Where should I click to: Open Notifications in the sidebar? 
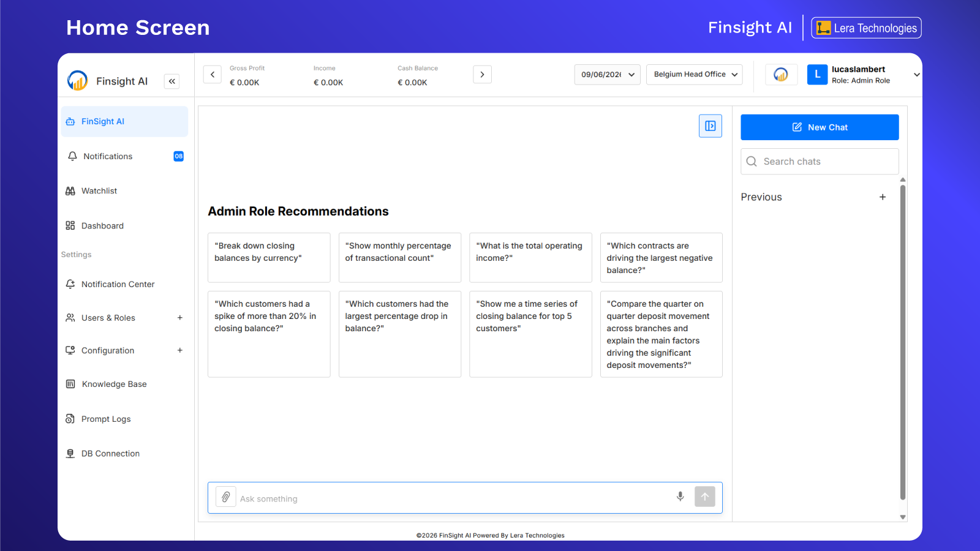coord(124,156)
